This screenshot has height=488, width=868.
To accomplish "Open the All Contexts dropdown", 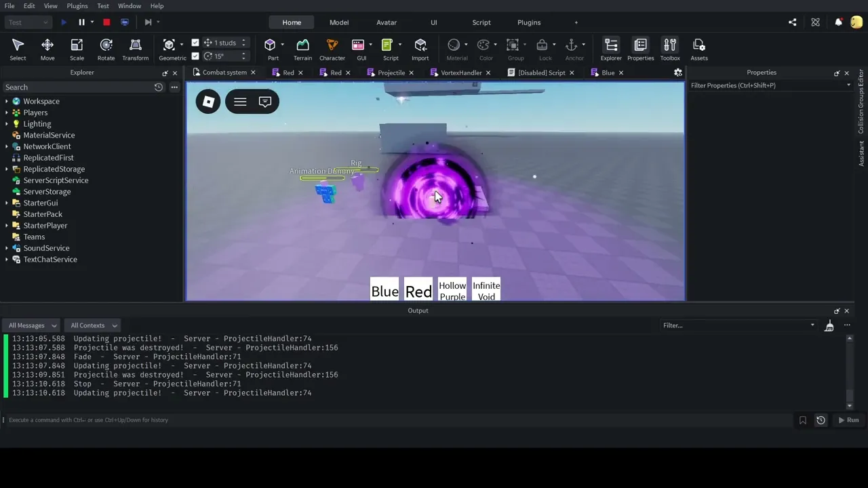I will [x=94, y=325].
